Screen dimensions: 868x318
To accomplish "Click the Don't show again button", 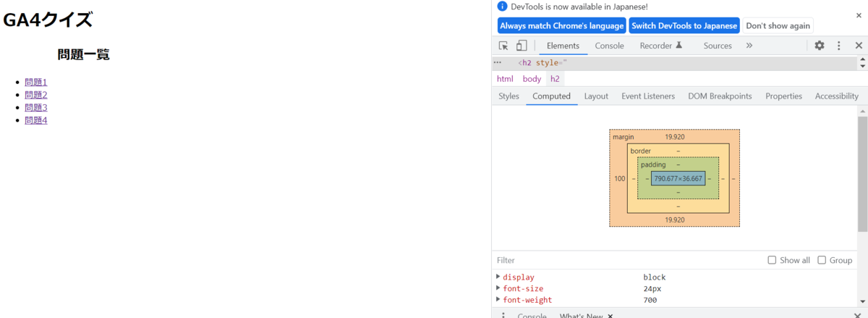I will coord(778,25).
